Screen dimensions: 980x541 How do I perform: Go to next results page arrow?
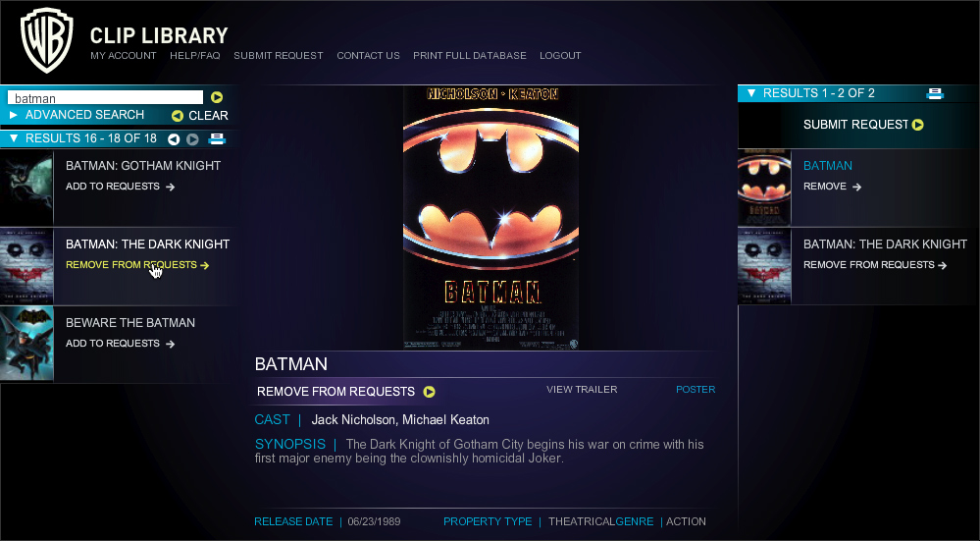coord(192,139)
